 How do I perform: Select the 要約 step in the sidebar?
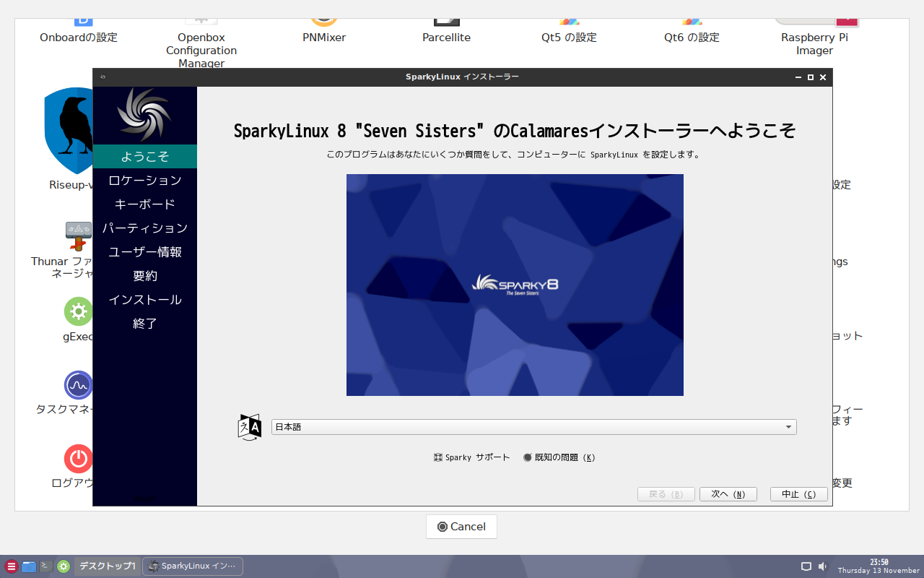[x=145, y=276]
